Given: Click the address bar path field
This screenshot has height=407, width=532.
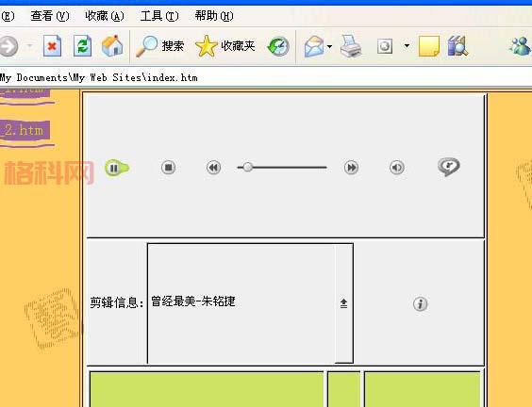Looking at the screenshot, I should [266, 77].
